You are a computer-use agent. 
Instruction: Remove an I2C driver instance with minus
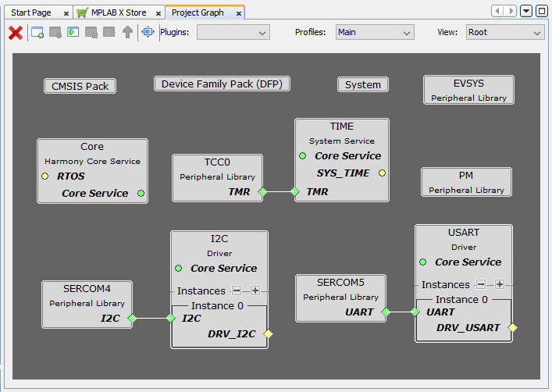[237, 290]
